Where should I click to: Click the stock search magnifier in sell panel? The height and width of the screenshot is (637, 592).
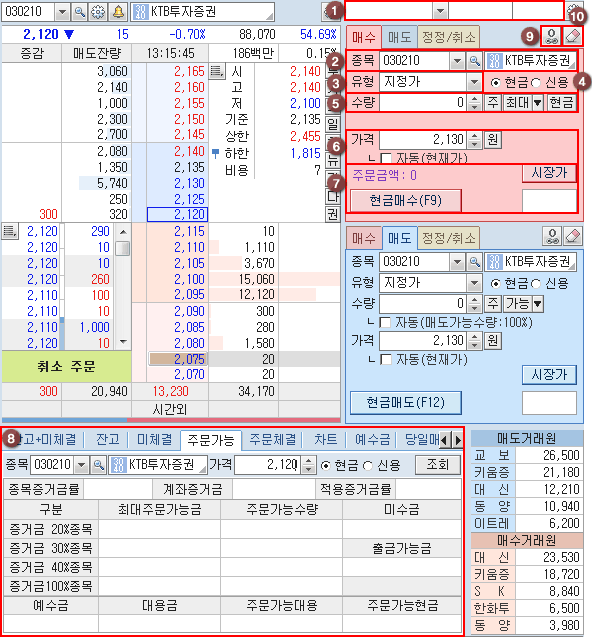474,262
